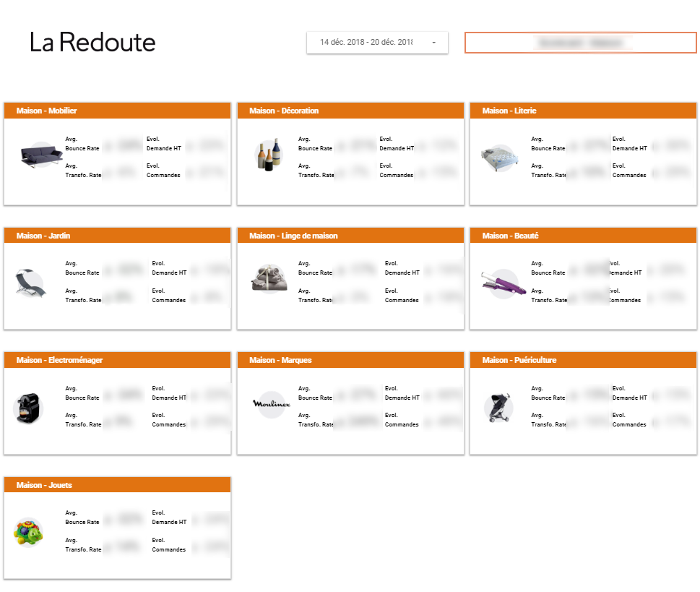Open the Maison - Mobilier card header
The height and width of the screenshot is (592, 700).
118,111
